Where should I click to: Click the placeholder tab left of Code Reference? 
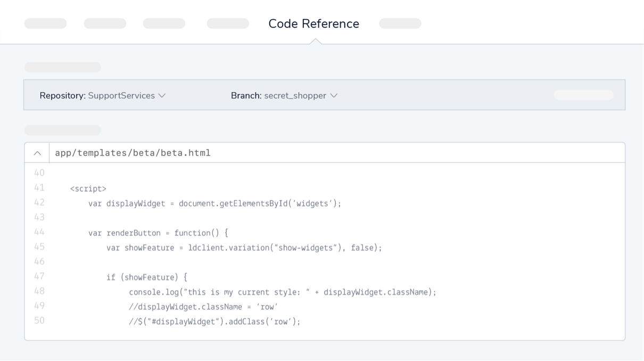(227, 23)
